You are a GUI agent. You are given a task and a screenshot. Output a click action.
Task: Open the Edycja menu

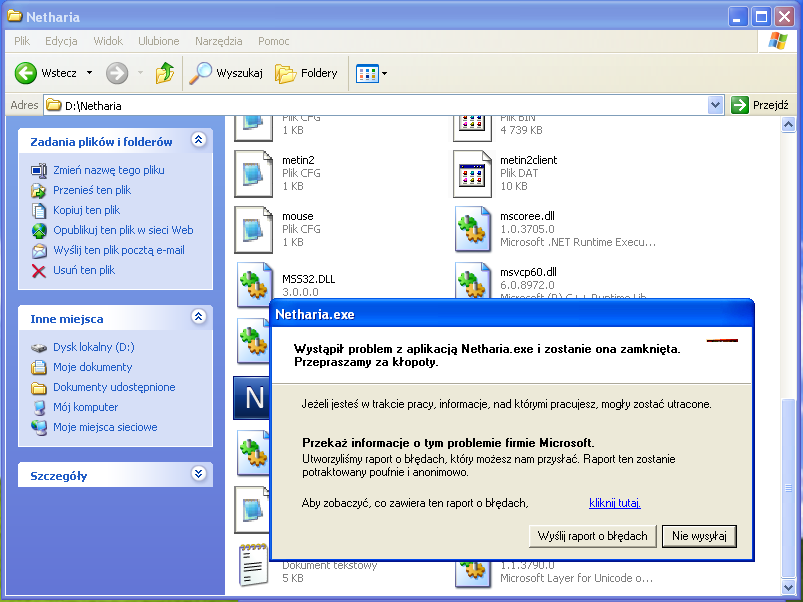tap(61, 41)
